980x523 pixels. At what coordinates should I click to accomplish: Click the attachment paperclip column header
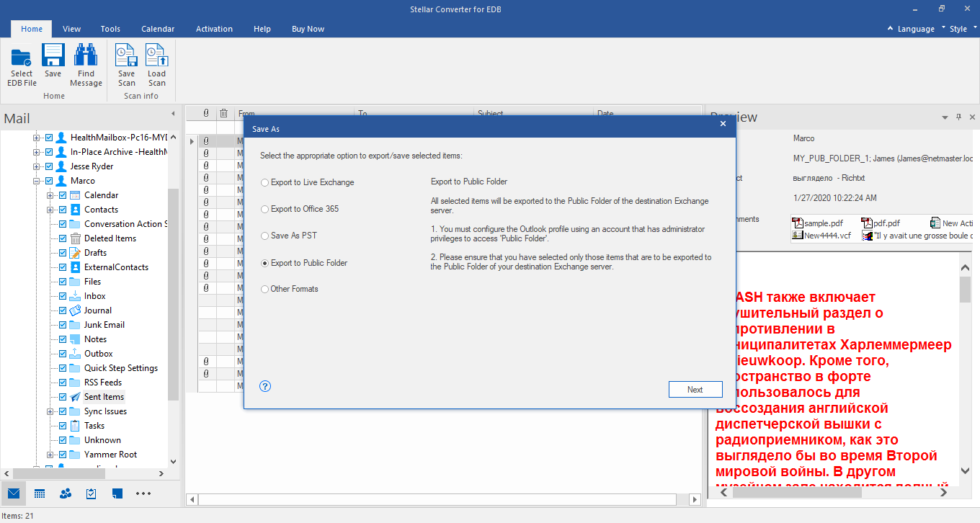pyautogui.click(x=206, y=113)
